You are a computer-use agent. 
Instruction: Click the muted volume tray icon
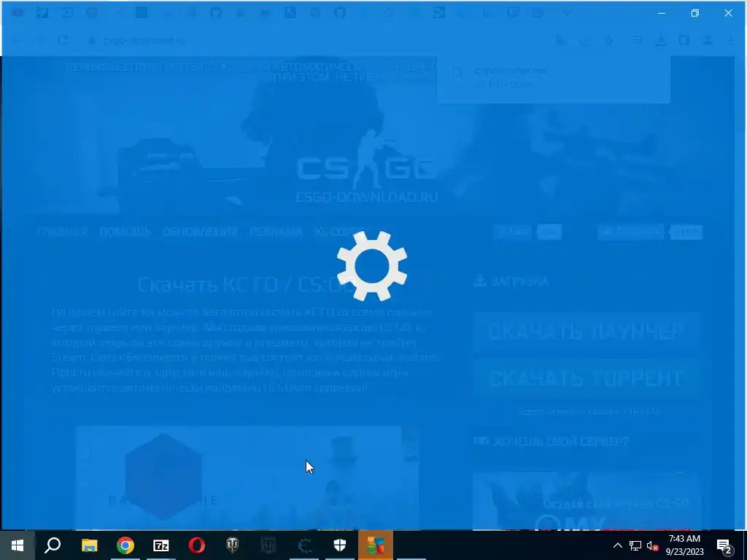[x=652, y=545]
